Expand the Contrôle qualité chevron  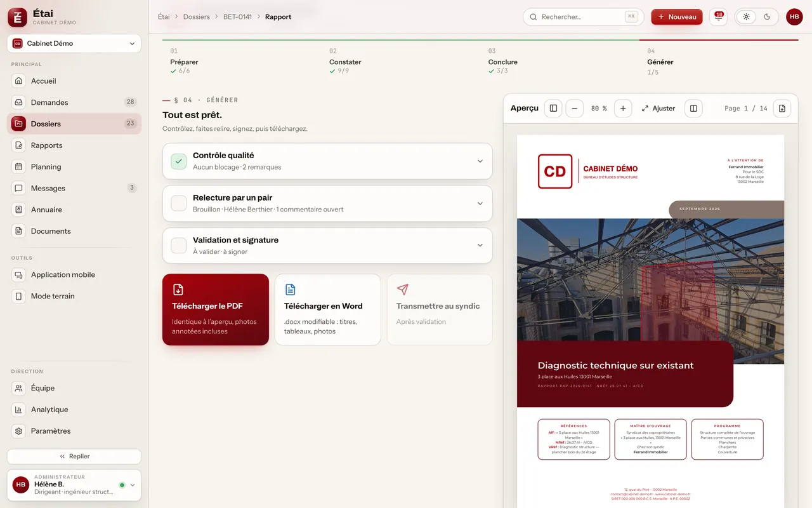(x=480, y=161)
